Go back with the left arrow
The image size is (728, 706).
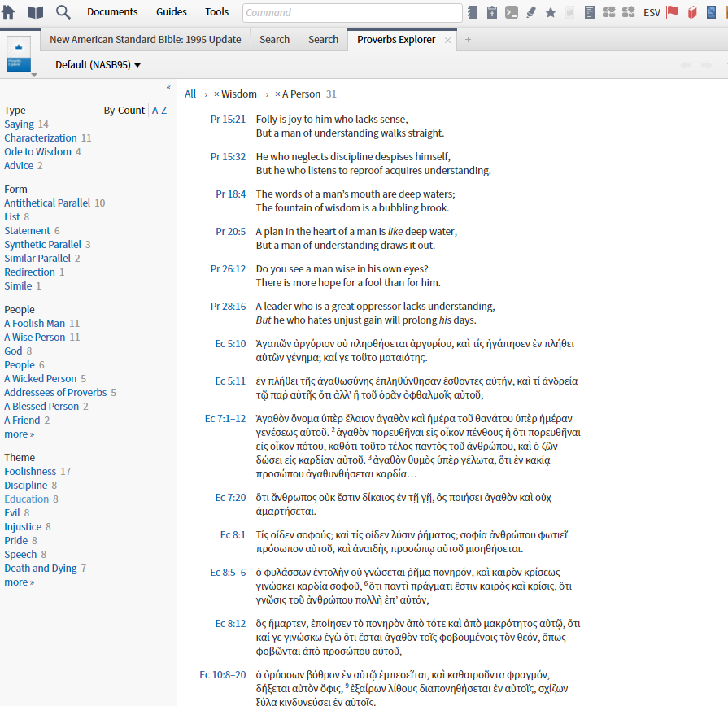point(686,65)
